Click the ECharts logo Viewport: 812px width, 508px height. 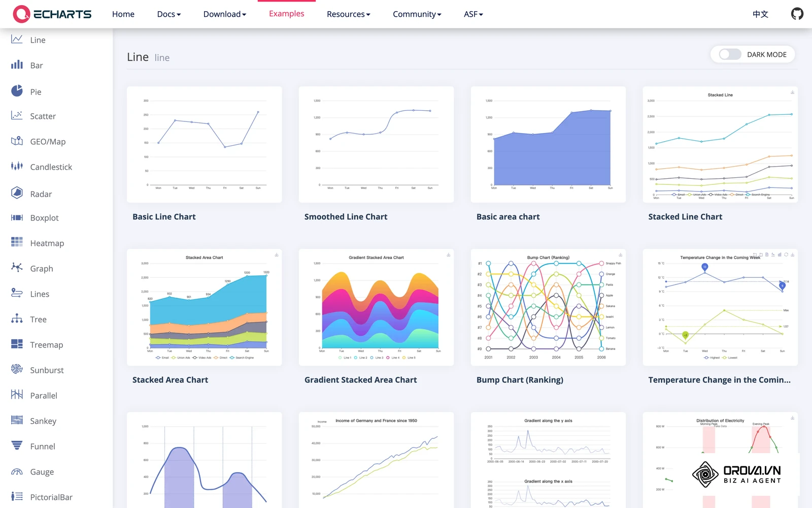[52, 14]
